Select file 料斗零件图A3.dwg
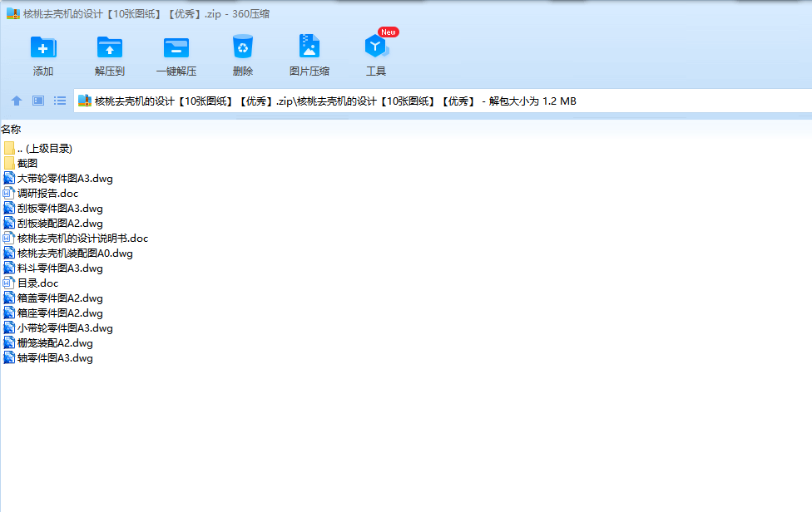This screenshot has width=812, height=512. (53, 268)
